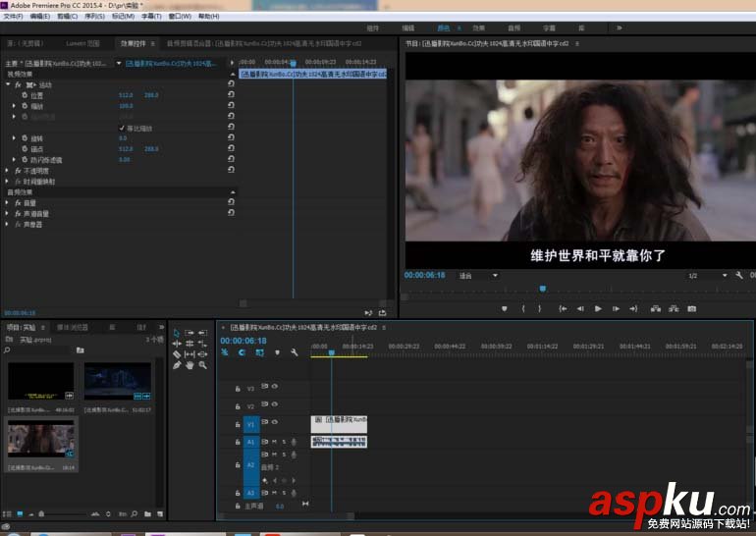Expand the 不透明度 opacity effect
The image size is (756, 536).
[8, 171]
